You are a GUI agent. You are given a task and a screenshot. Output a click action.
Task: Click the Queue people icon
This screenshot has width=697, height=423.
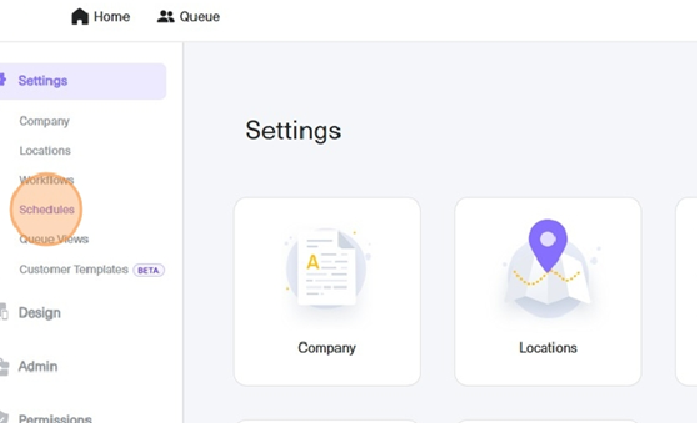pos(165,16)
